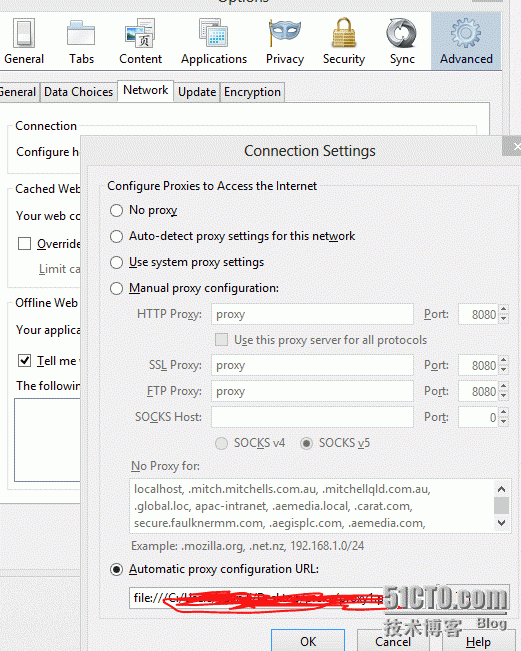Viewport: 521px width, 651px height.
Task: Confirm settings with the OK button
Action: tap(308, 641)
